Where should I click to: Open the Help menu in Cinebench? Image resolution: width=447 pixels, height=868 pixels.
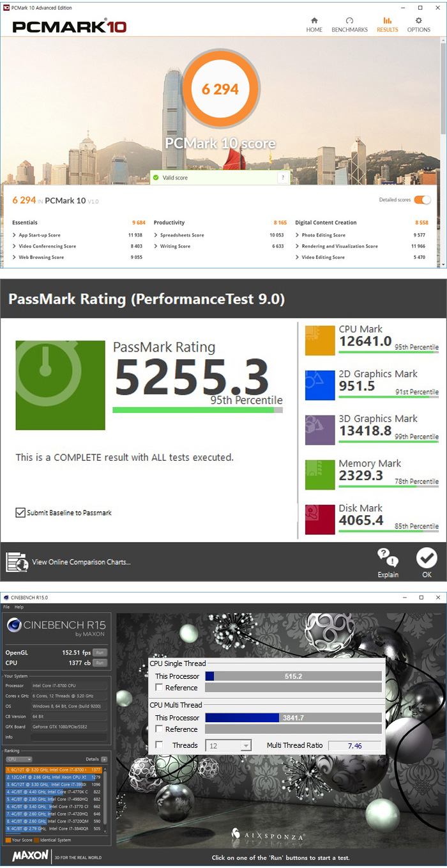click(x=19, y=607)
